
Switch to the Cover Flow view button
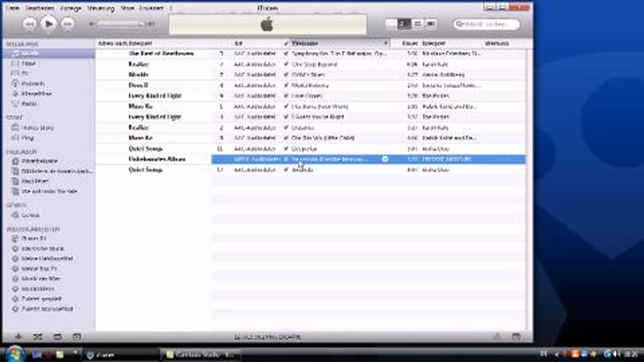[430, 24]
